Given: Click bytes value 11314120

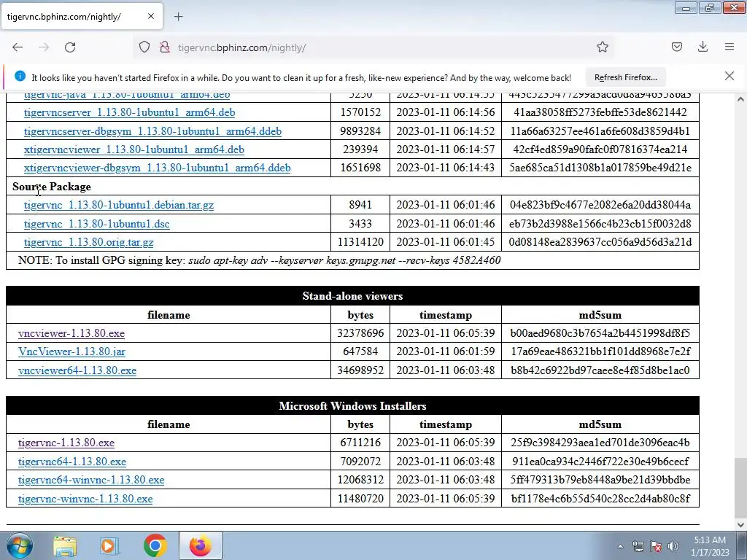Looking at the screenshot, I should [360, 242].
